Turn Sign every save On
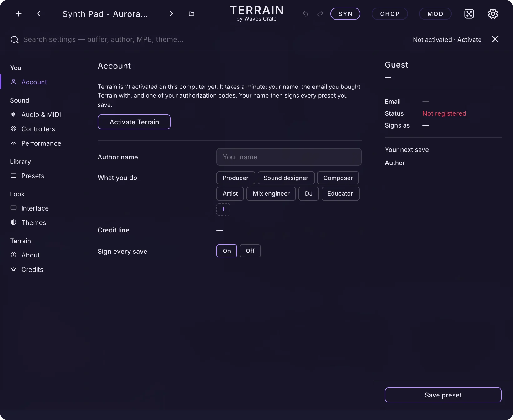The height and width of the screenshot is (420, 513). [227, 251]
